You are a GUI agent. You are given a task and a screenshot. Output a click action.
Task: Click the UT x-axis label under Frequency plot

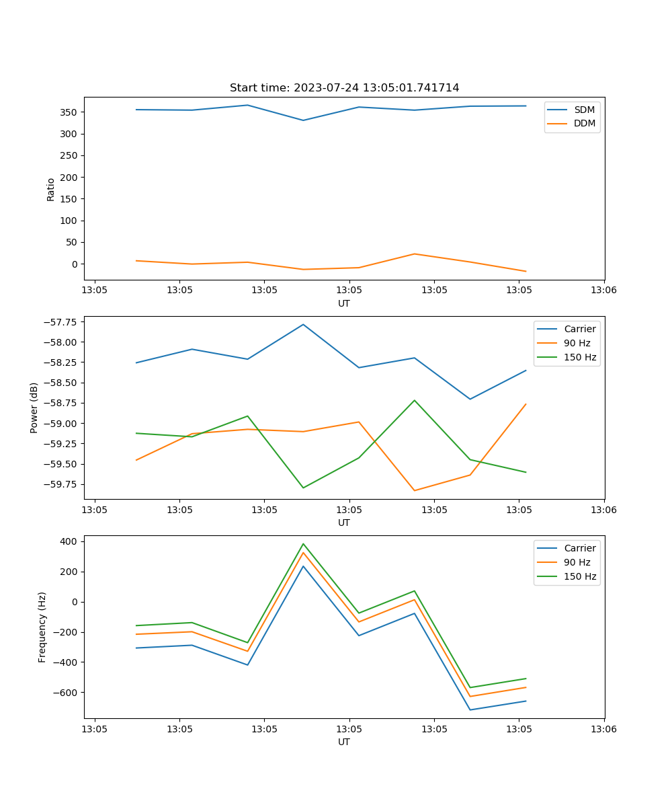click(344, 742)
